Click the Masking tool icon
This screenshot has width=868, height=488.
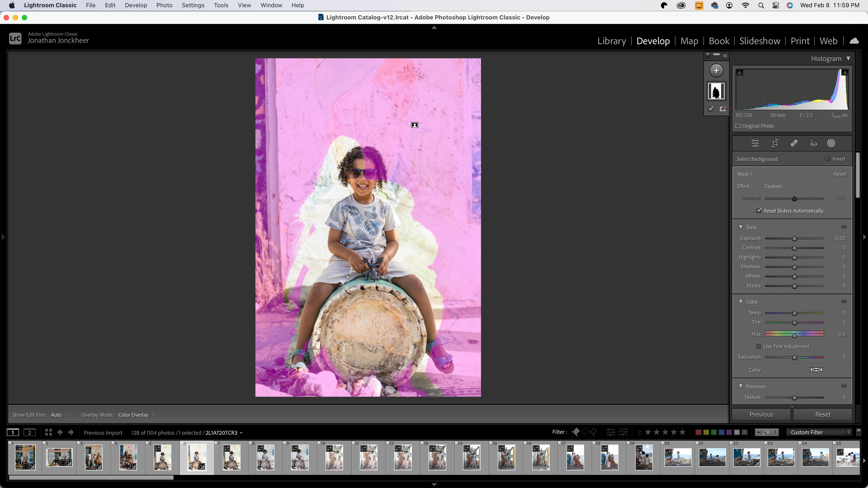(x=831, y=143)
